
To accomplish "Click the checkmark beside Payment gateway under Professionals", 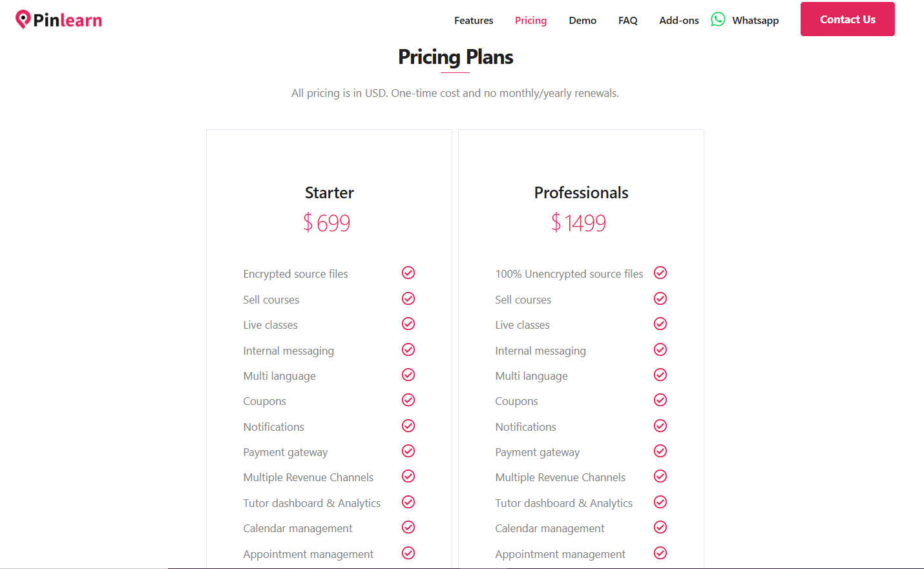I will (660, 451).
